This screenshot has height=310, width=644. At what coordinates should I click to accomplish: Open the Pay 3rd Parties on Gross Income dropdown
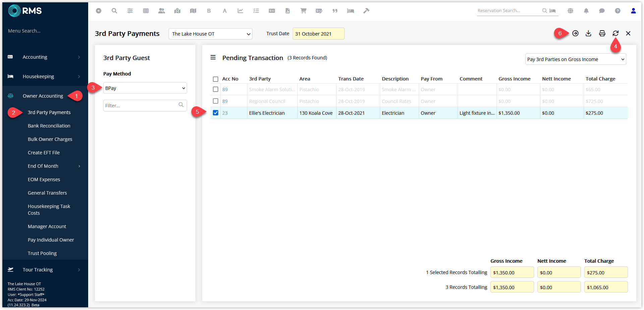point(576,59)
